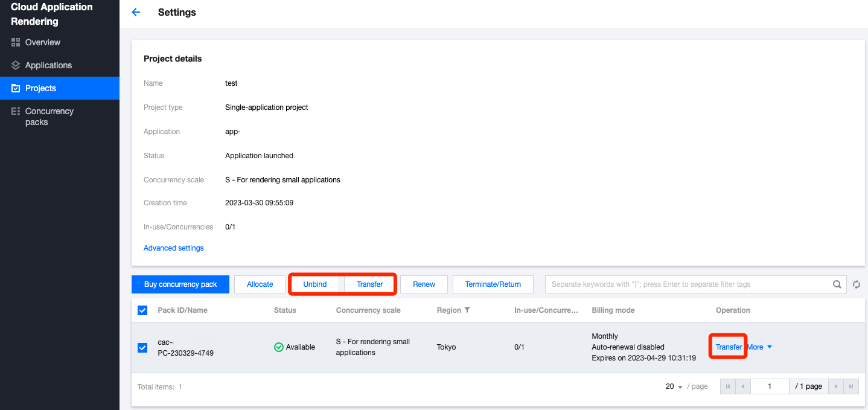This screenshot has height=410, width=868.
Task: Focus the keyword filter search field
Action: point(688,284)
